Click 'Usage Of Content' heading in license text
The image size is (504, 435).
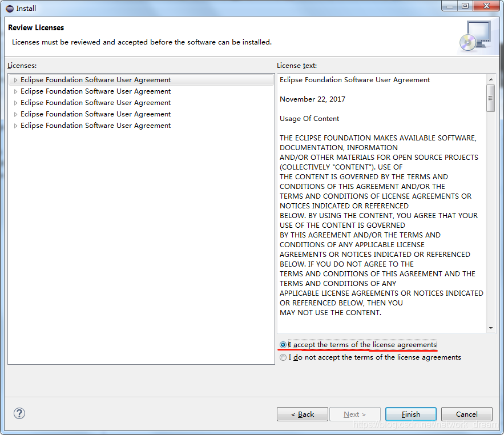[x=309, y=119]
